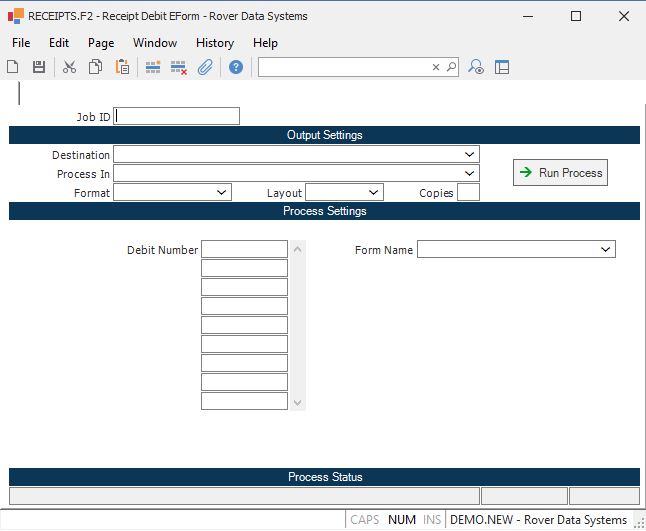Click the Delete row toolbar icon
This screenshot has height=531, width=646.
point(179,67)
